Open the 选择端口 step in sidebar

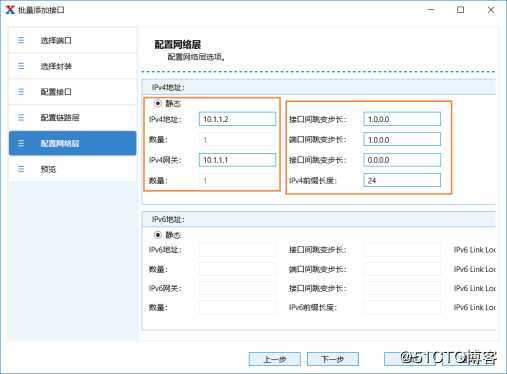coord(72,40)
